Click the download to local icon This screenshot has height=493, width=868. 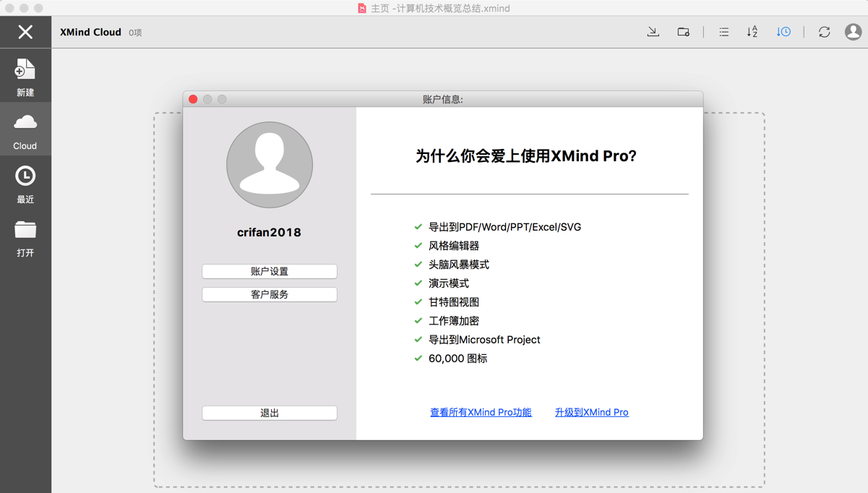[653, 32]
